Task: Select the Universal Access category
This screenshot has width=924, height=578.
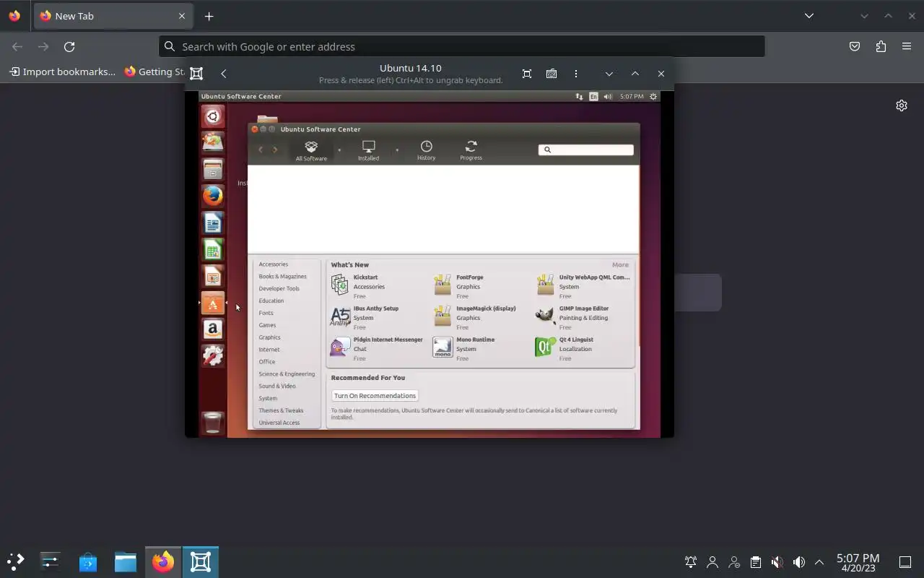Action: [x=279, y=423]
